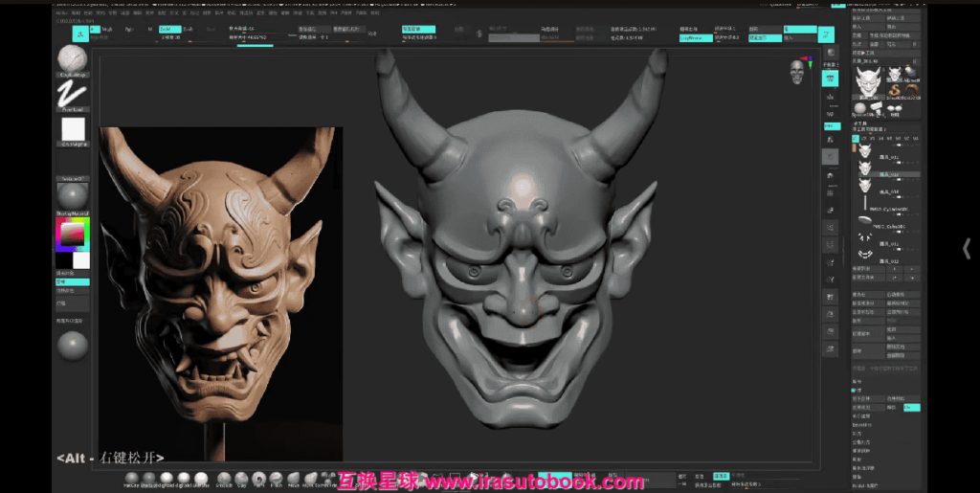Open the white alpha selector square

pos(73,129)
